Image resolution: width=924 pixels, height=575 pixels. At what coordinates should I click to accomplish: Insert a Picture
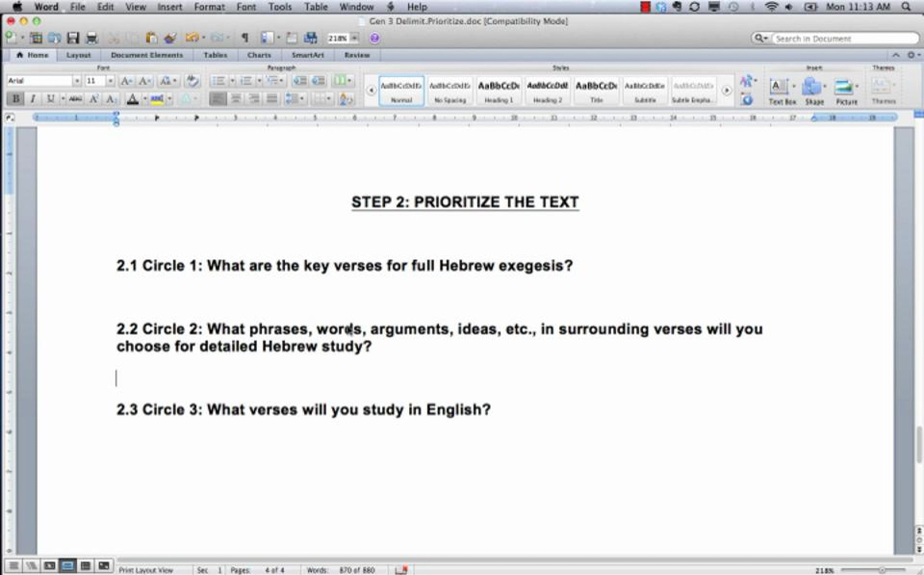coord(847,91)
